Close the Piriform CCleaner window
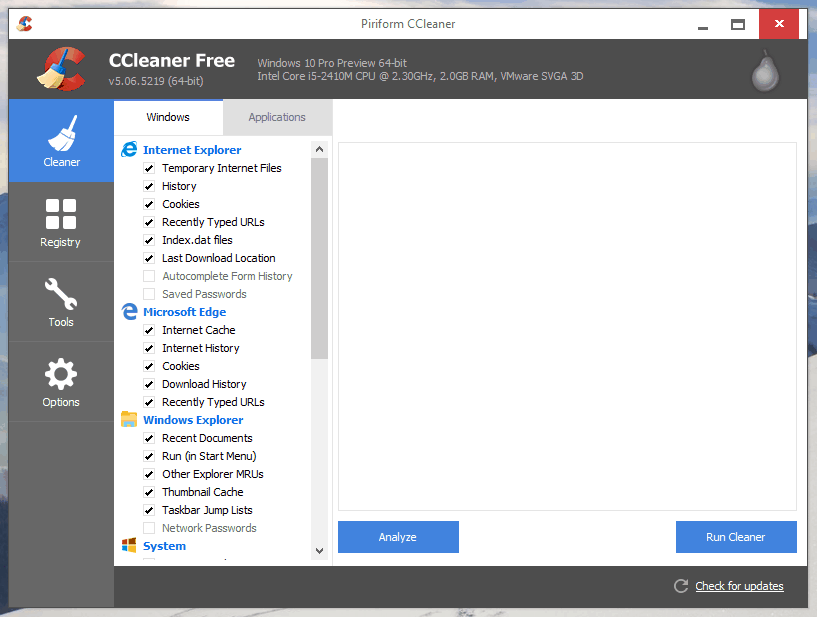Screen dimensions: 817x617 (779, 24)
